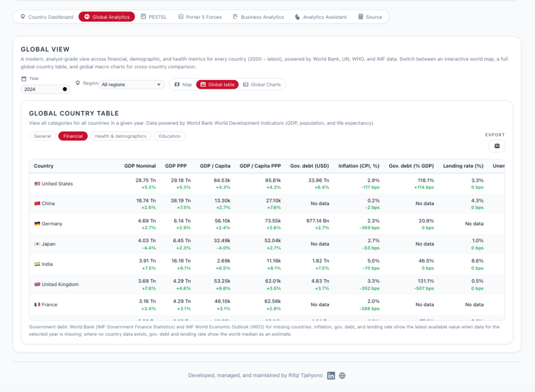The image size is (535, 392).
Task: Click the Export table icon button
Action: (x=496, y=146)
